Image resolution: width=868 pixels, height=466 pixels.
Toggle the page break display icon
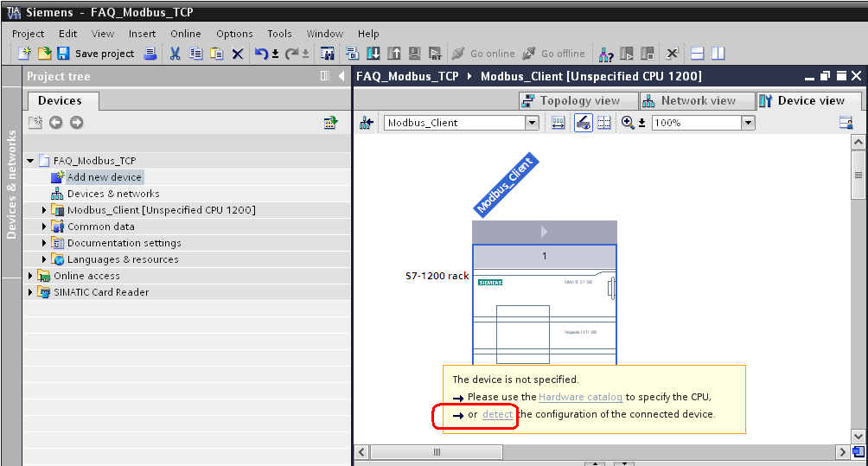[x=604, y=122]
